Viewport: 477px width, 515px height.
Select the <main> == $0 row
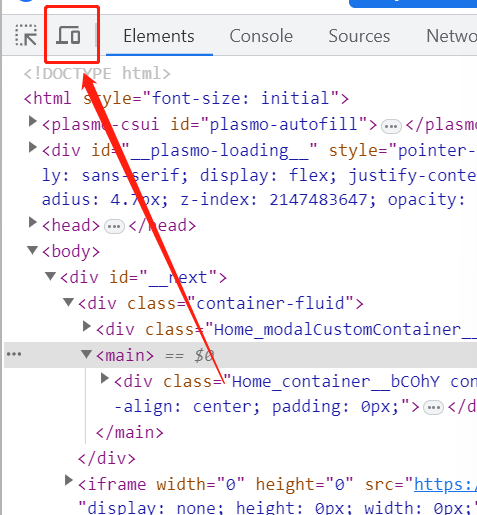240,355
